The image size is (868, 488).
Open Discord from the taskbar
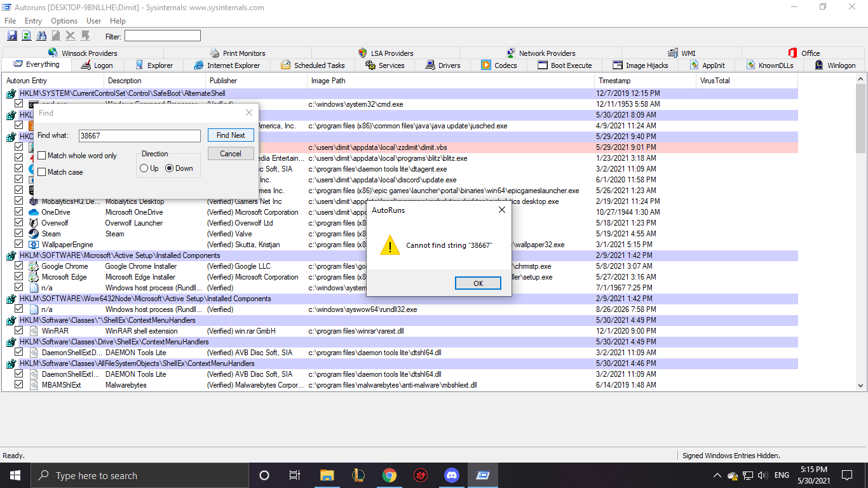[x=452, y=475]
